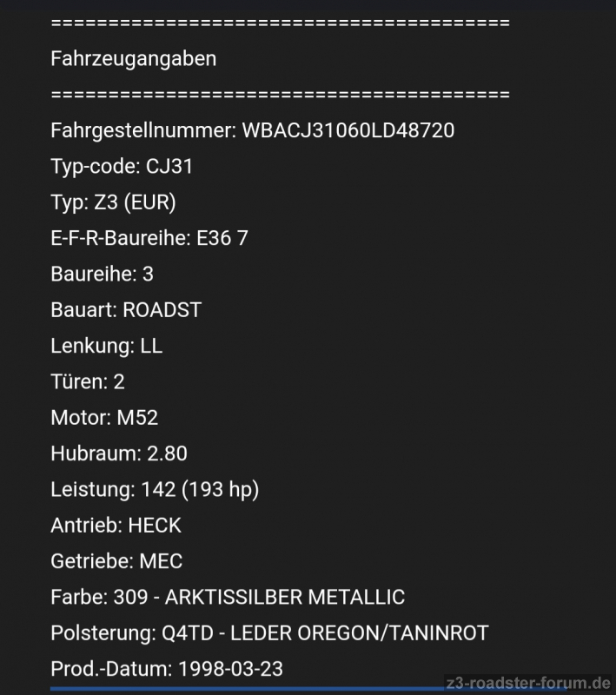The width and height of the screenshot is (616, 695).
Task: Click the Antrieb HECK line
Action: click(116, 526)
